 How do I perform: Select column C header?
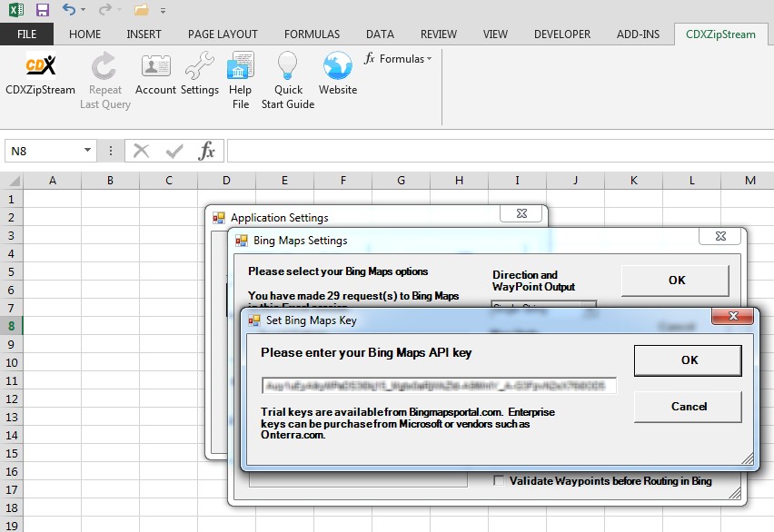point(169,181)
